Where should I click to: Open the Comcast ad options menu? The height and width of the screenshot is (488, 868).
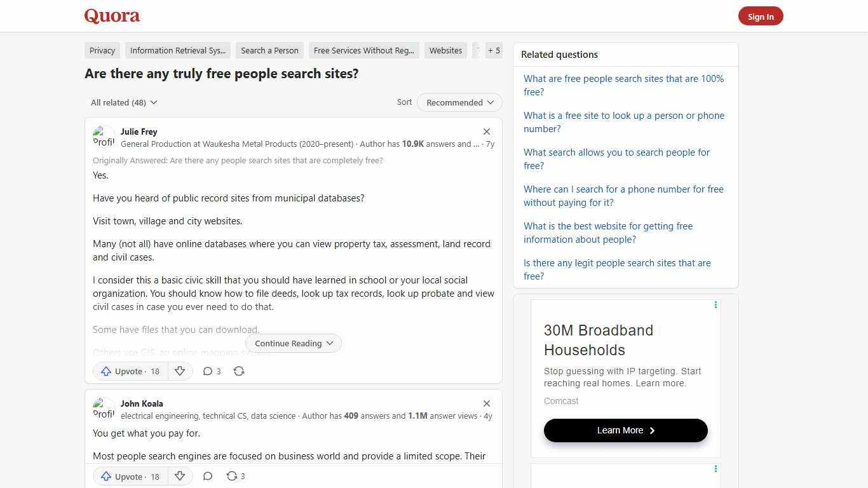[x=715, y=304]
